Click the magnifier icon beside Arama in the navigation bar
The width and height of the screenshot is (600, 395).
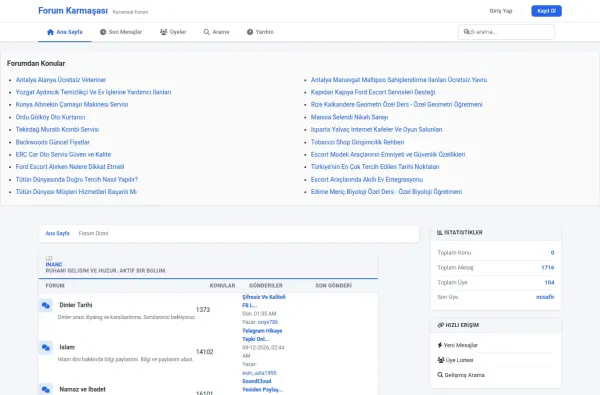pyautogui.click(x=207, y=32)
